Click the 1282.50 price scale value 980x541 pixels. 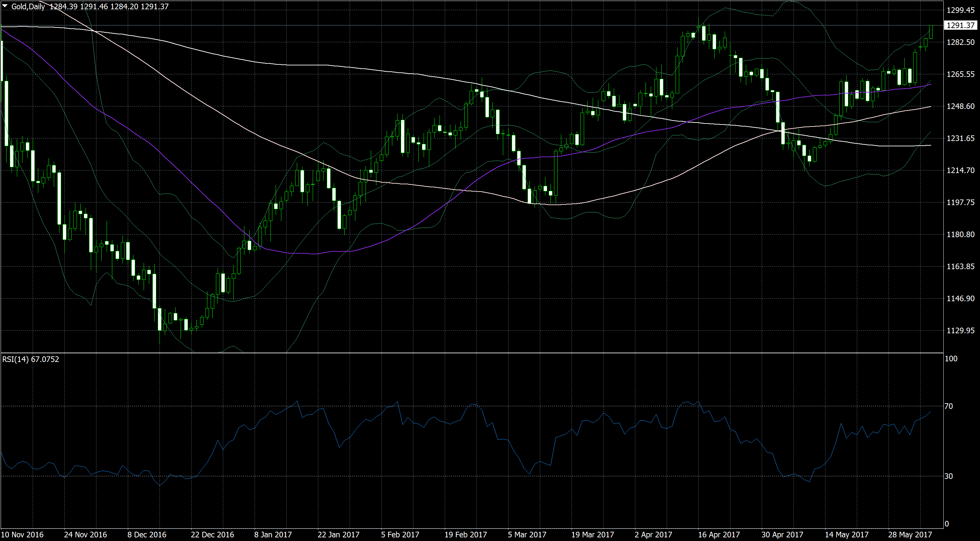961,42
